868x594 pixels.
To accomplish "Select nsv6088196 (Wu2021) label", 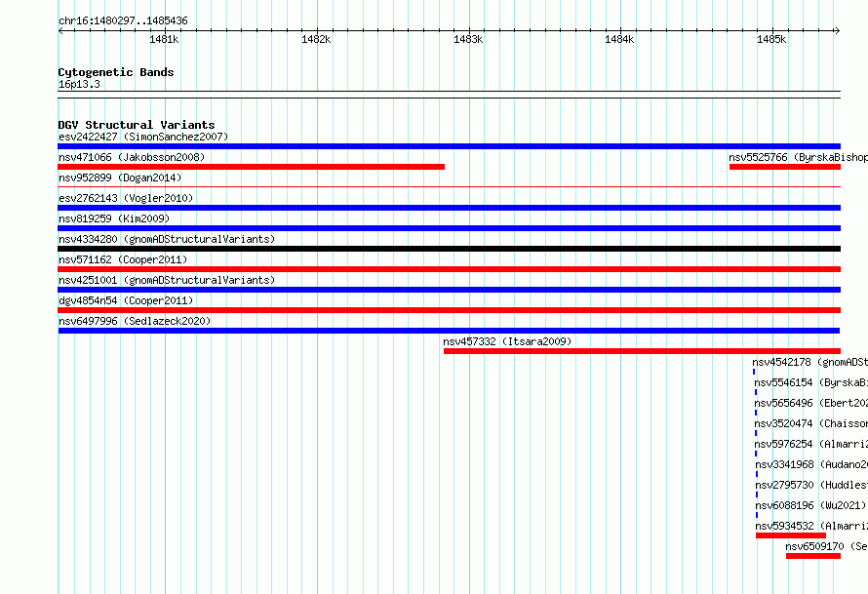I will (810, 505).
